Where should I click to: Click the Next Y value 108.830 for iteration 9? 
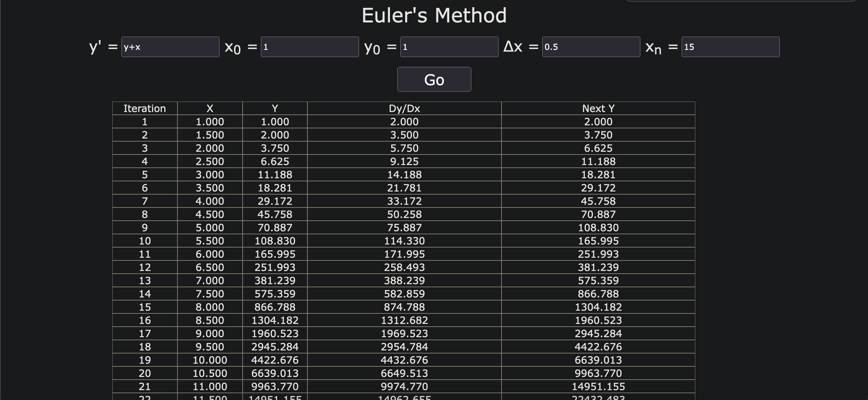coord(598,228)
